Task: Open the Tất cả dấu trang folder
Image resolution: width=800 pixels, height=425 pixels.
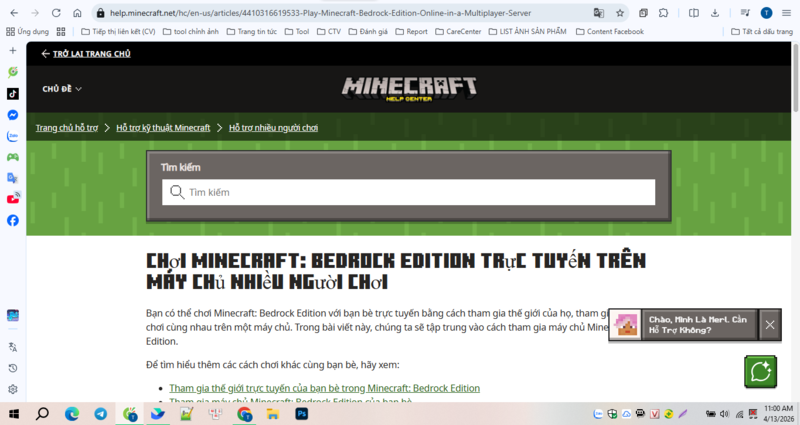Action: coord(762,32)
